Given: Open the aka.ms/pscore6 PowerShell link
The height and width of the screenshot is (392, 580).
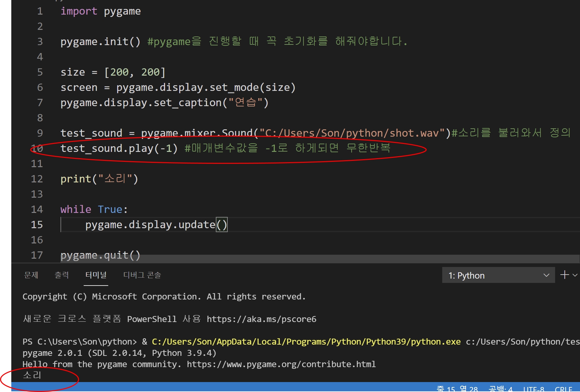Looking at the screenshot, I should [261, 319].
